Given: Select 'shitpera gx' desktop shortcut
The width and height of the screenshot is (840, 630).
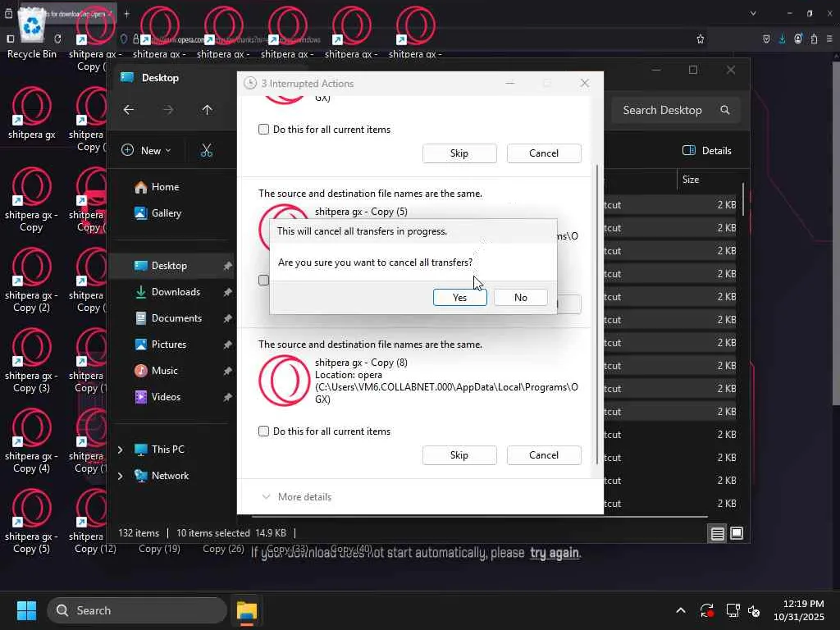Looking at the screenshot, I should click(x=32, y=113).
